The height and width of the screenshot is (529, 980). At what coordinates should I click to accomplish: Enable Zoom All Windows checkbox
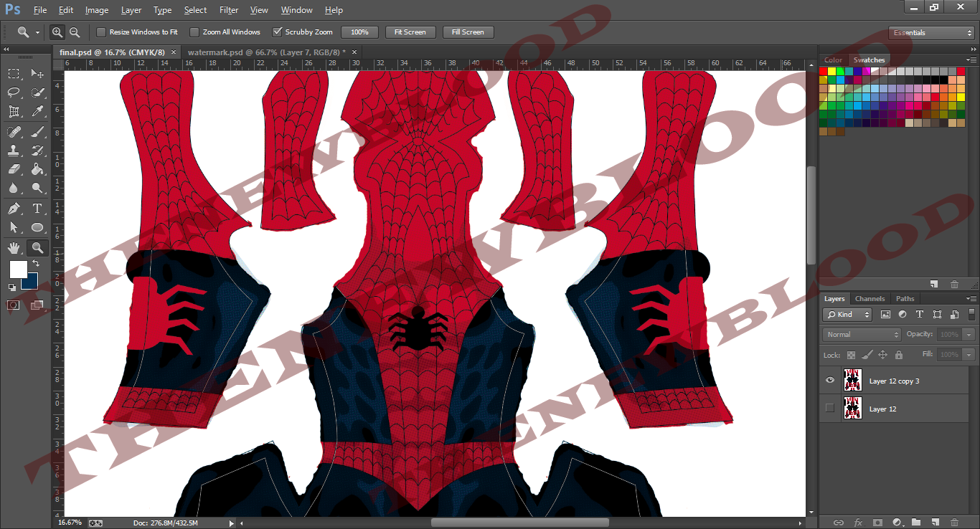point(194,32)
